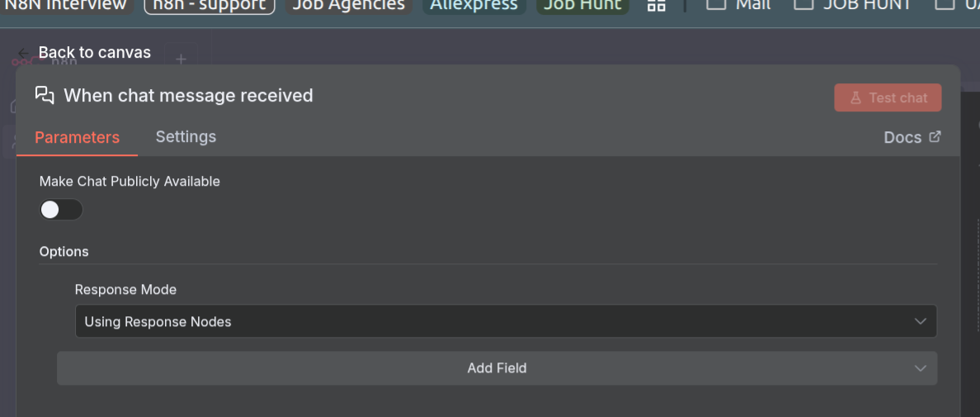This screenshot has width=980, height=417.
Task: Expand the Add Field dropdown
Action: click(x=497, y=368)
